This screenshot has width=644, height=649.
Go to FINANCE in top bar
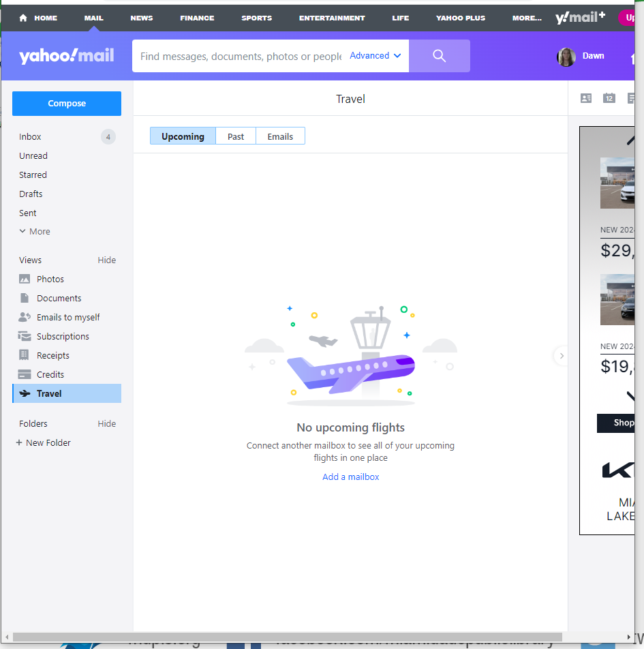197,18
